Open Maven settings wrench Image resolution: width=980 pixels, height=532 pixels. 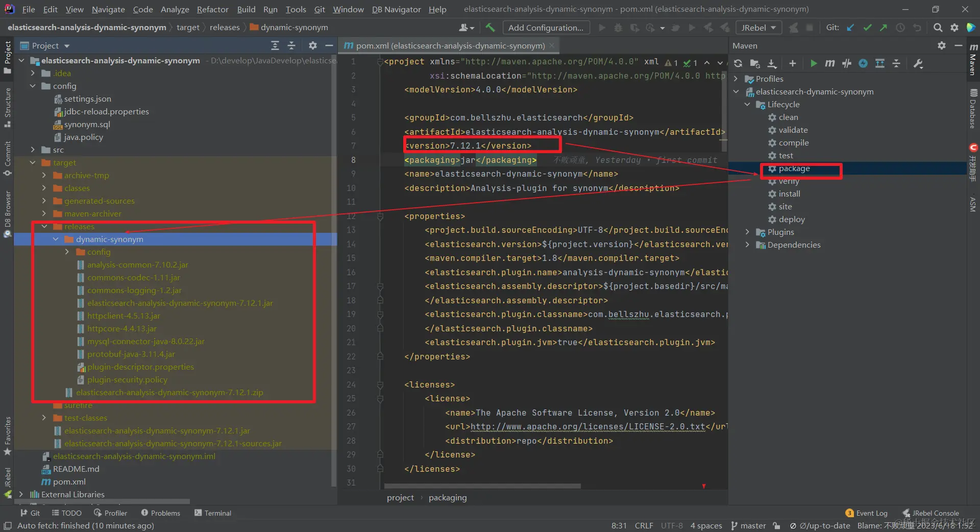(x=918, y=63)
